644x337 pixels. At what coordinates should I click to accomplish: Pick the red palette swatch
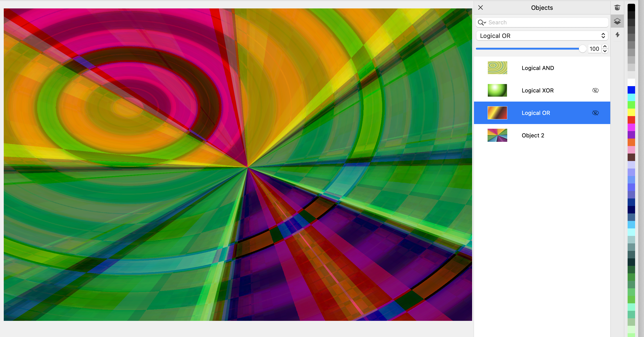631,120
